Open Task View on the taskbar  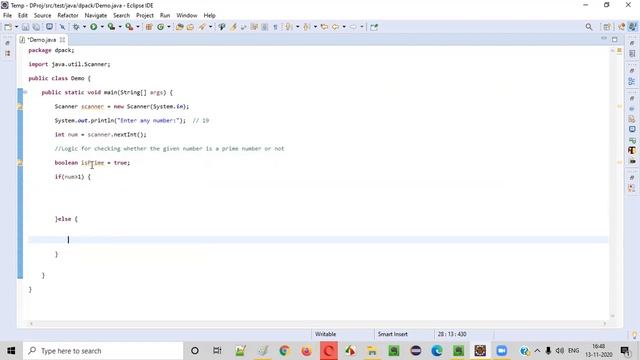[217, 351]
